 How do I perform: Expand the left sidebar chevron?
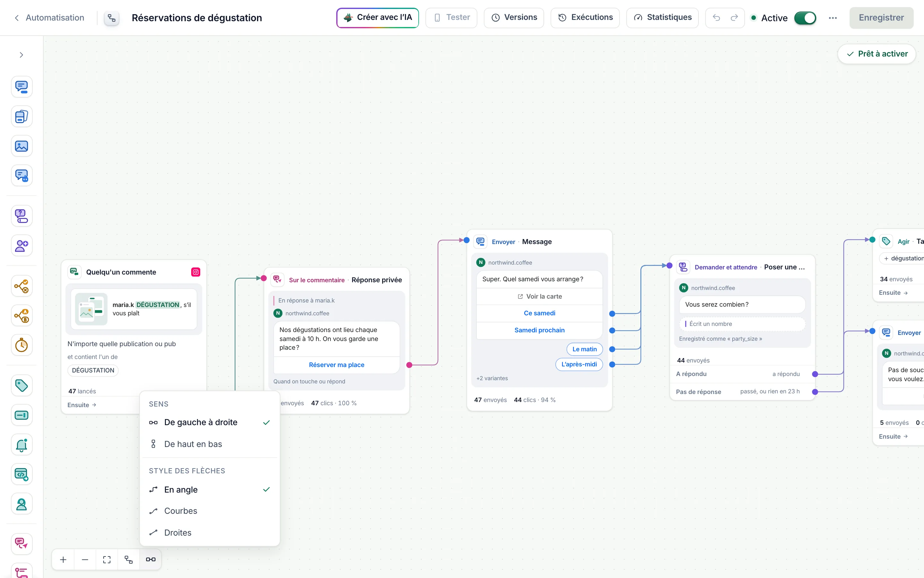point(21,55)
